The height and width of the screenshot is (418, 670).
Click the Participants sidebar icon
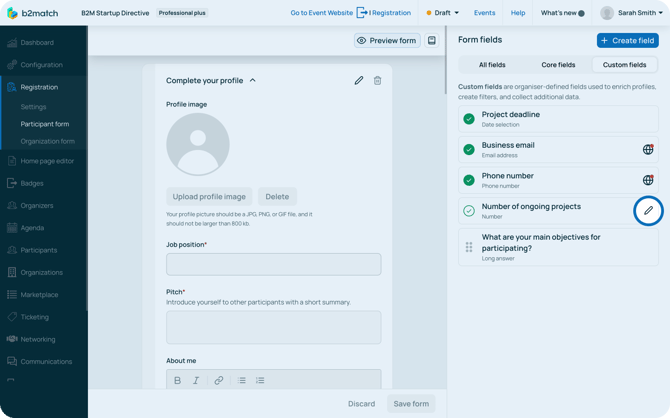point(12,250)
